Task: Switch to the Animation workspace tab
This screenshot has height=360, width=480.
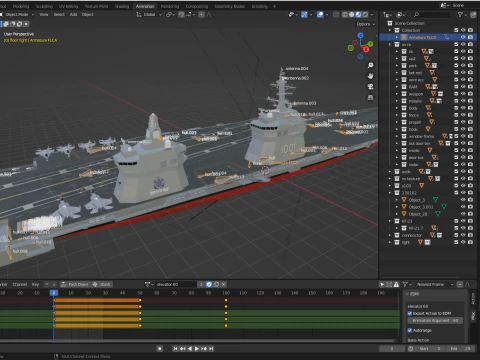Action: click(145, 6)
